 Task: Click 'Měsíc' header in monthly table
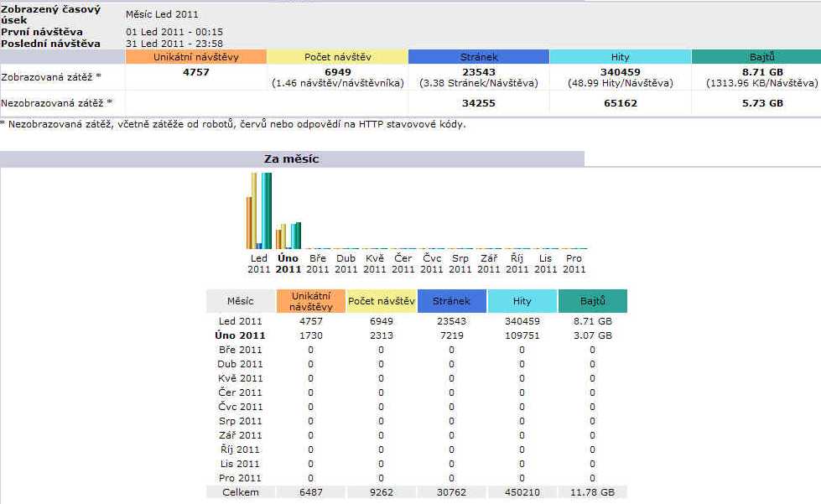(241, 301)
